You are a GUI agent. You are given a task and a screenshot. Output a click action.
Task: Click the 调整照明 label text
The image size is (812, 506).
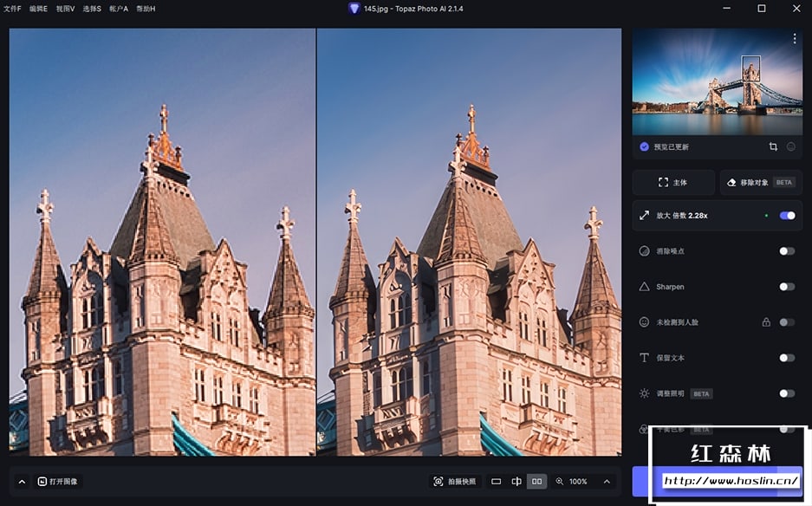[670, 393]
